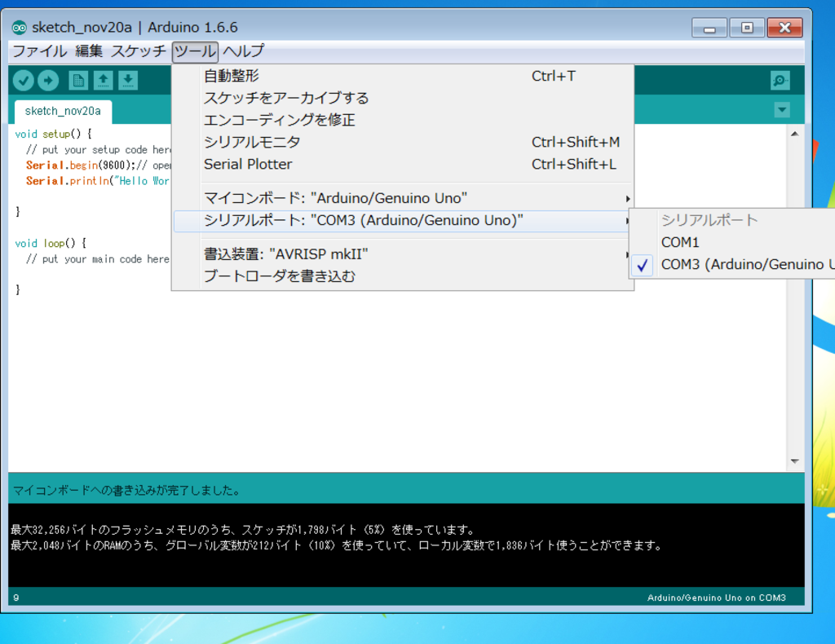
Task: Open the ファイル menu
Action: pos(39,51)
